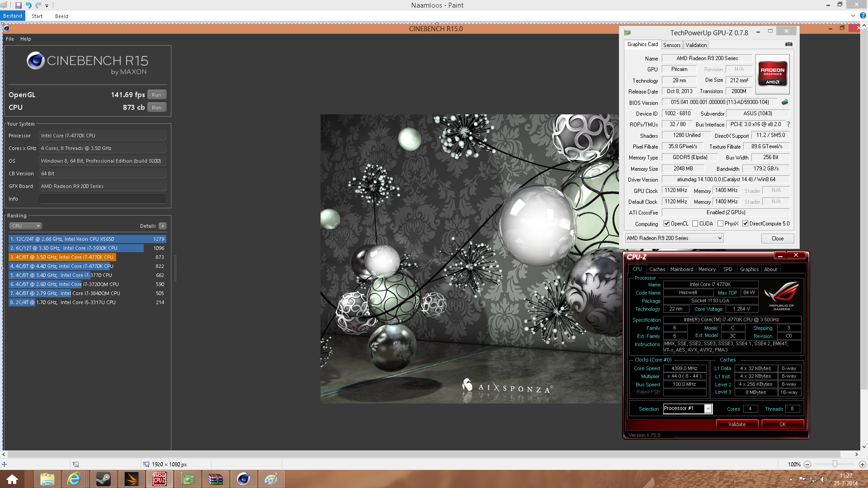This screenshot has width=868, height=488.
Task: Click the Paint zoom slider thumb
Action: (835, 464)
